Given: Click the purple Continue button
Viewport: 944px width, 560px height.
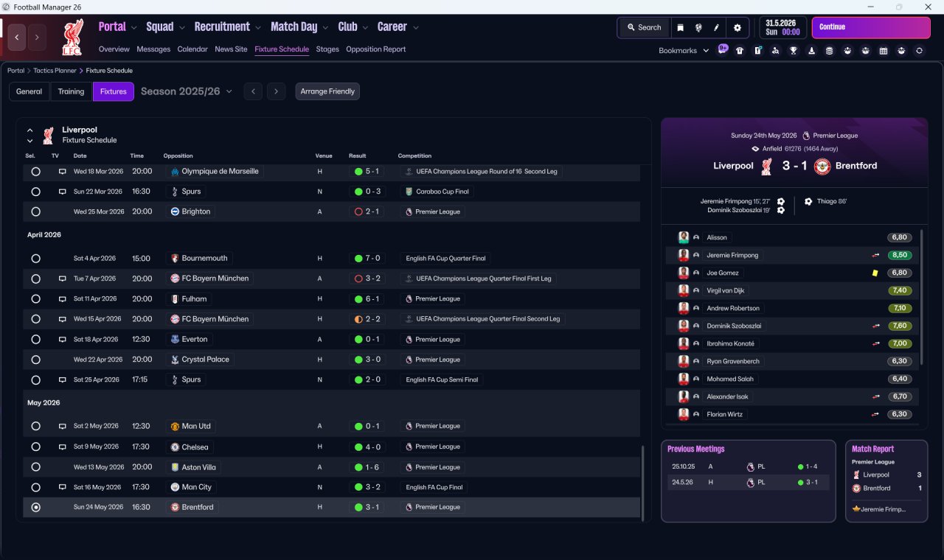Looking at the screenshot, I should click(x=871, y=27).
